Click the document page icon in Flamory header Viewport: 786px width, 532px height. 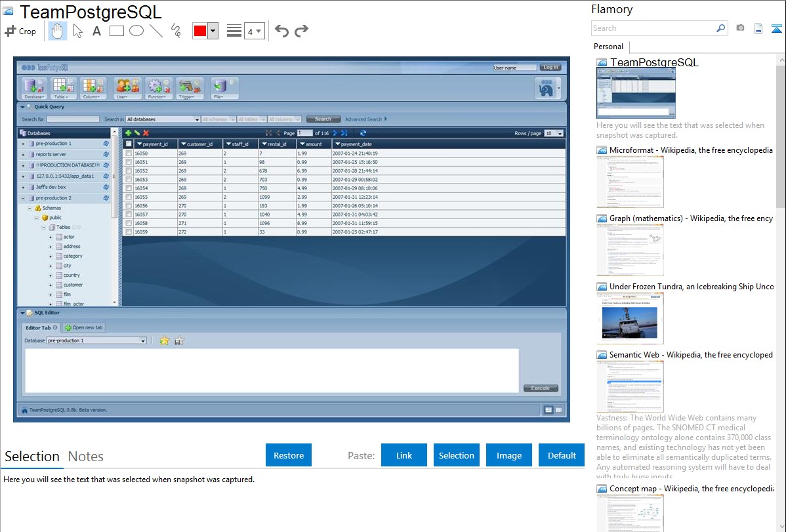[x=758, y=29]
